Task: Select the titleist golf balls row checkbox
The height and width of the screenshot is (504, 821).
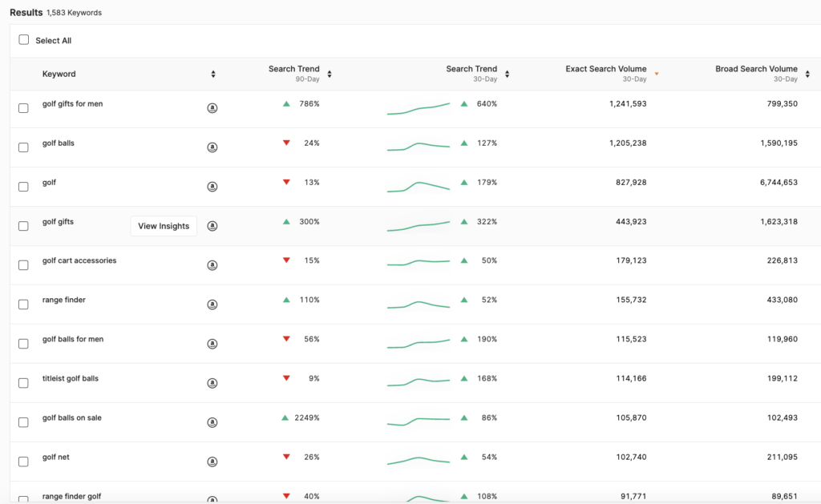Action: pos(24,383)
